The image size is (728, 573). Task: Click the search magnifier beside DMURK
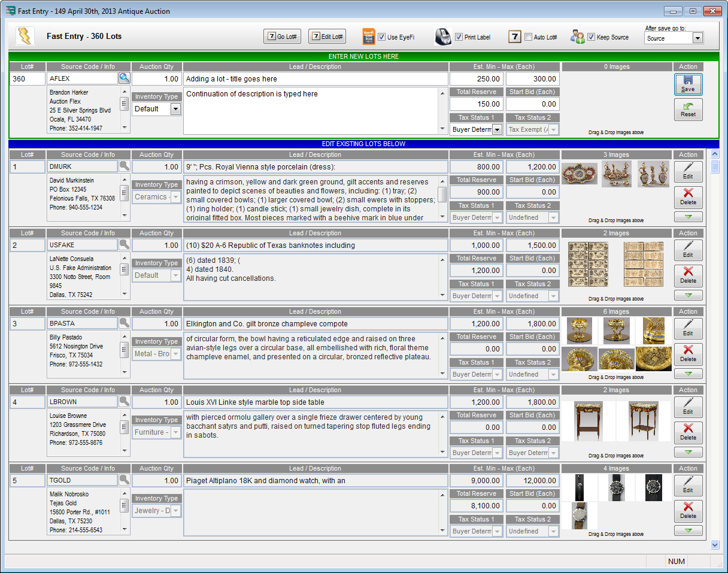tap(124, 166)
